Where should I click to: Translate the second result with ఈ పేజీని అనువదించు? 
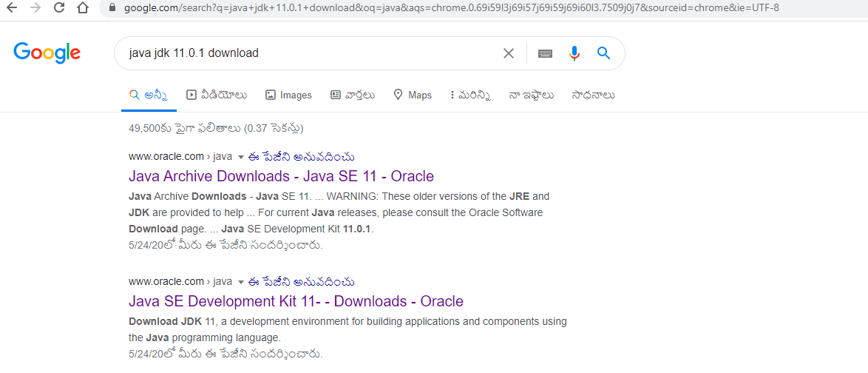[302, 282]
